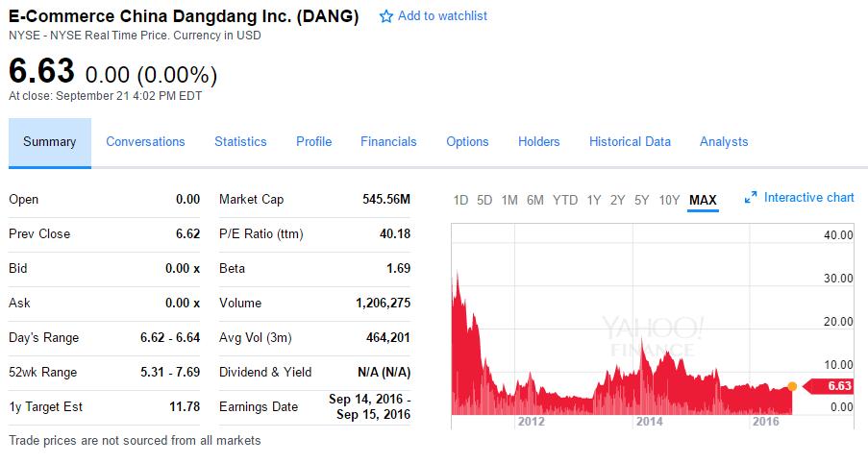Choose the 2Y chart range
This screenshot has width=868, height=463.
pos(618,200)
